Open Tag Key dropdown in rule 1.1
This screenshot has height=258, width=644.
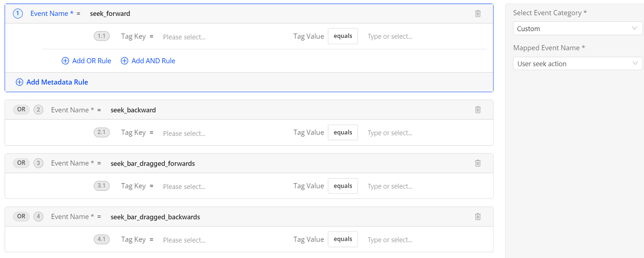[x=216, y=37]
